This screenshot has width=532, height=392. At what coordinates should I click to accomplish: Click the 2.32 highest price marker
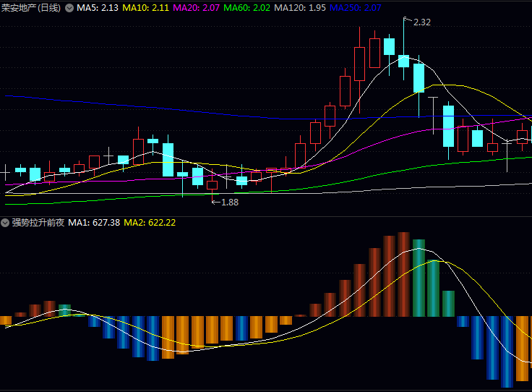[x=422, y=22]
